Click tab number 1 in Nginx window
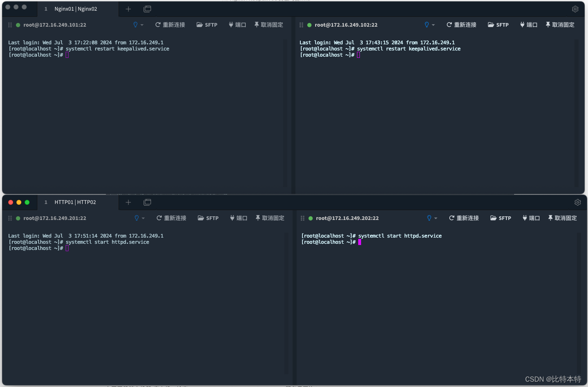 click(x=46, y=9)
